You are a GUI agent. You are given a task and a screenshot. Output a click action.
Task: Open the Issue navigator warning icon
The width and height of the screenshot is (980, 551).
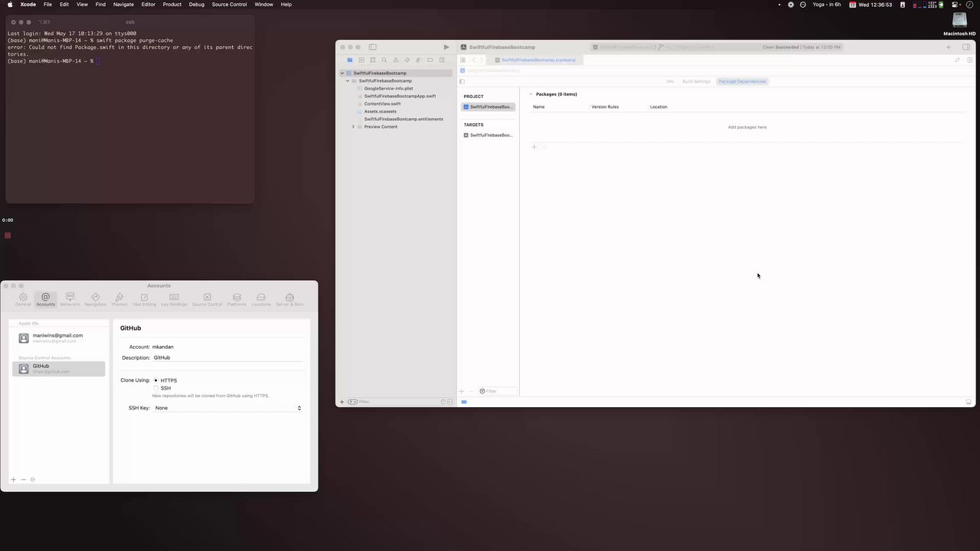[x=396, y=60]
